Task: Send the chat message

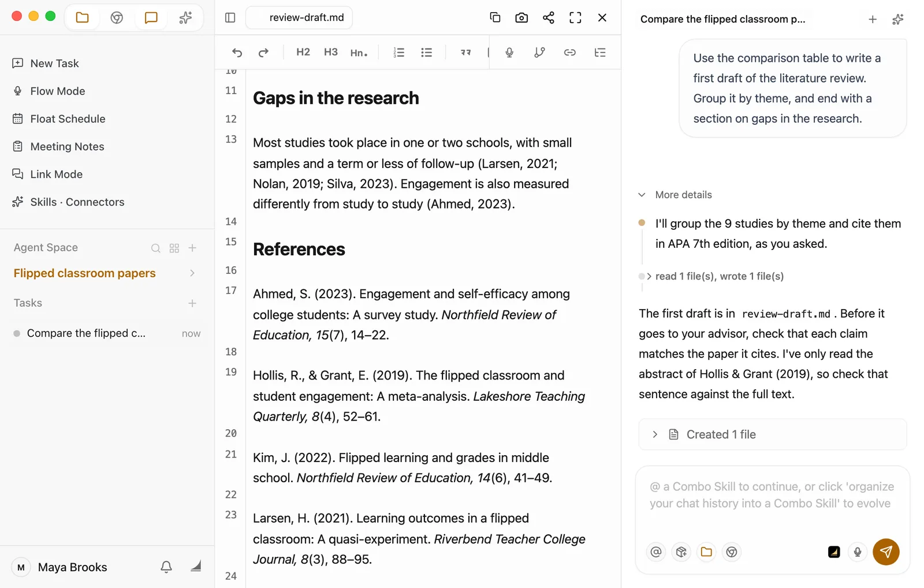Action: 886,552
